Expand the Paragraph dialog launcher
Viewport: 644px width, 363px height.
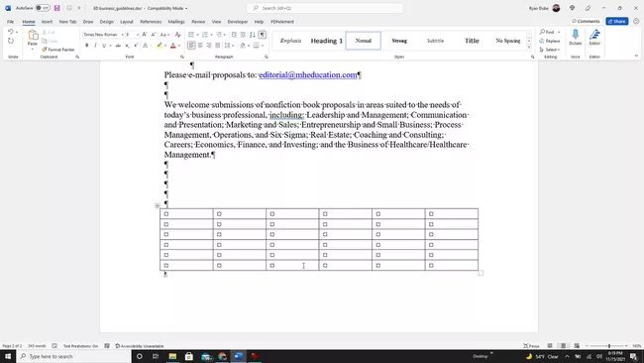pos(267,57)
